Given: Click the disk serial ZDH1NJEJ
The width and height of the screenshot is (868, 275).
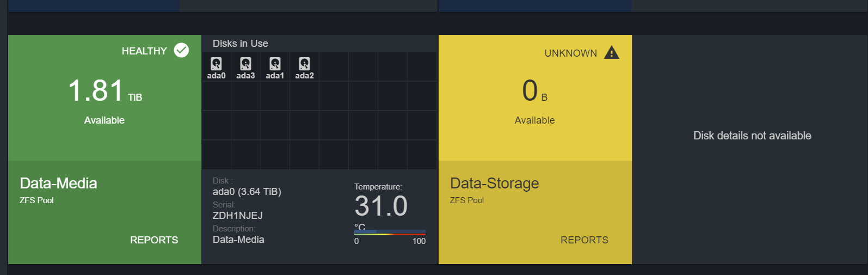Looking at the screenshot, I should click(x=238, y=216).
